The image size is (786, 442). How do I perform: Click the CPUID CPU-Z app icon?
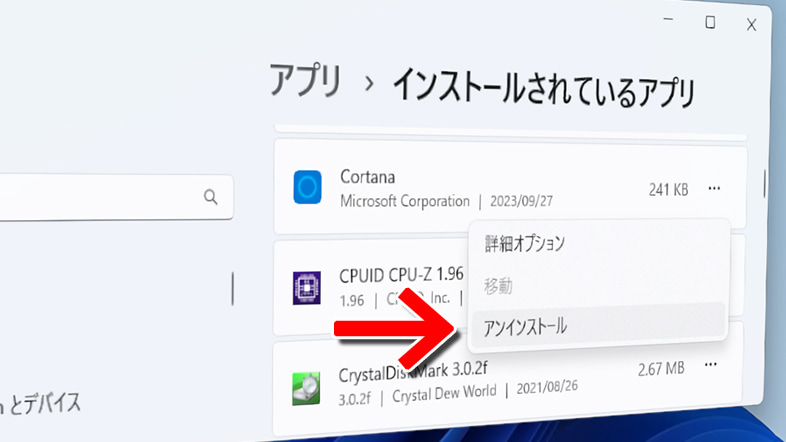click(307, 288)
